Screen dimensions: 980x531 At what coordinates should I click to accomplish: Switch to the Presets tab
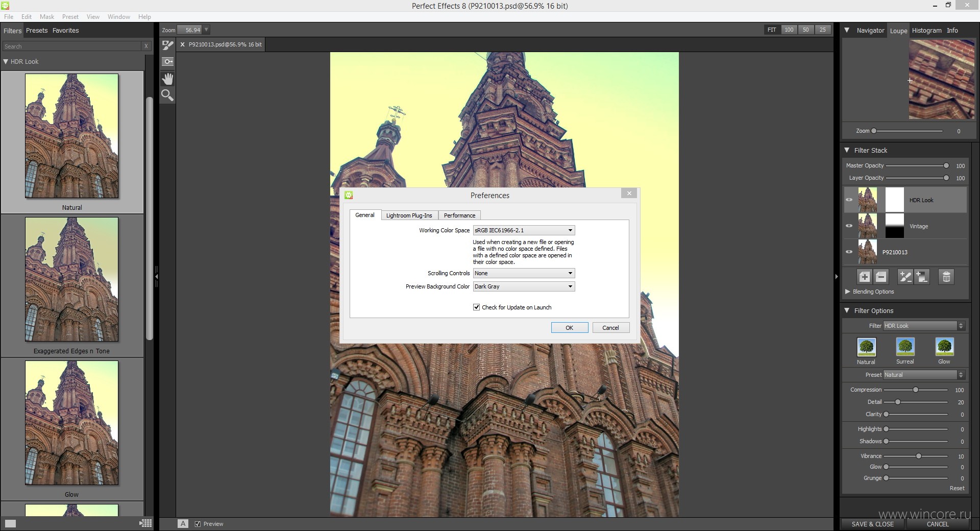[x=37, y=31]
